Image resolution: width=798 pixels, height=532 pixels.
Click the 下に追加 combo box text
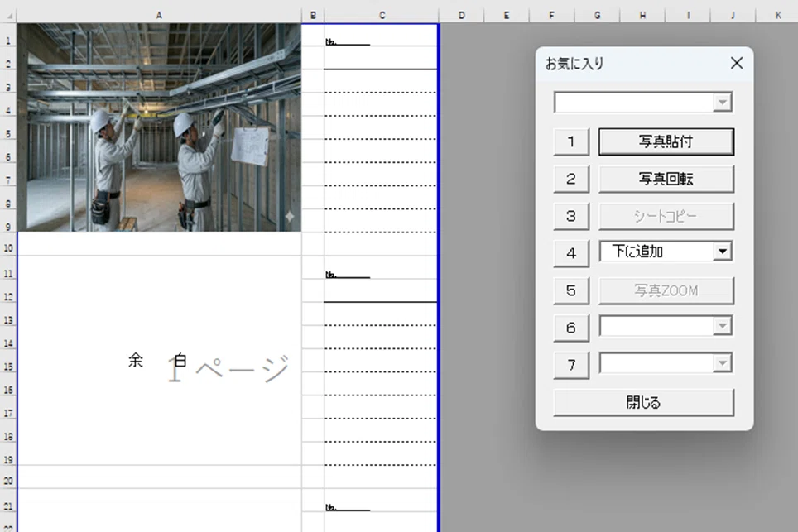(x=637, y=252)
